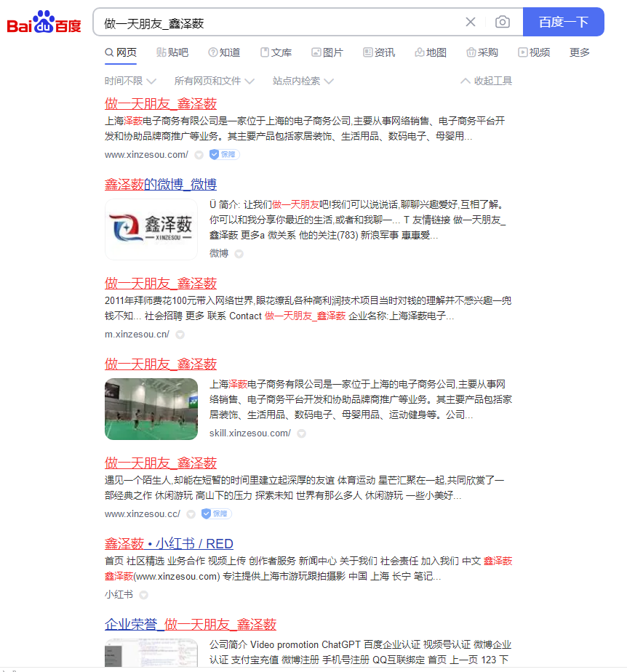Click snippet text starting 遇见一个陌生人

[x=304, y=488]
